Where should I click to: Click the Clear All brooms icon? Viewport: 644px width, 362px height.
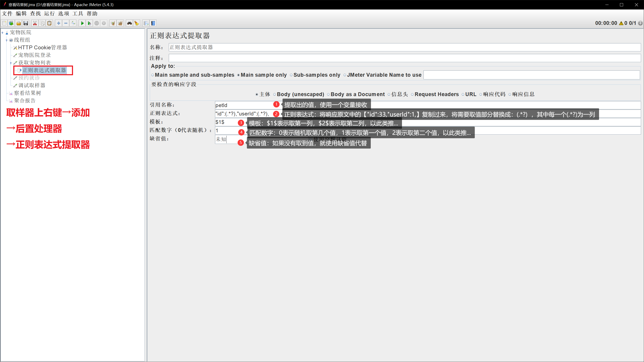point(120,23)
